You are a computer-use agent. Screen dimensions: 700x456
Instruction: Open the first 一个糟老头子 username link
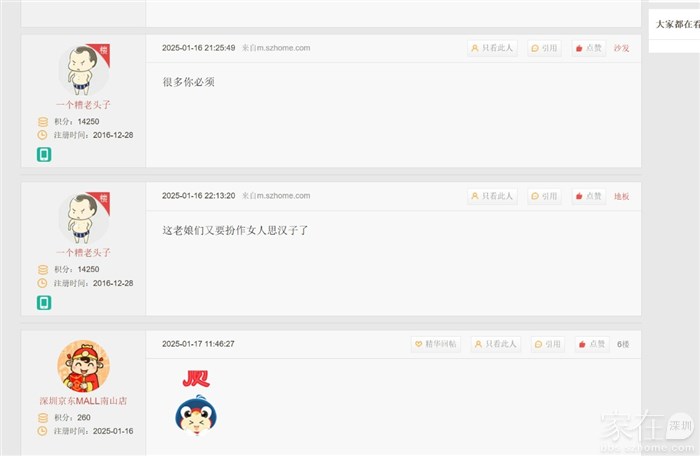[83, 105]
